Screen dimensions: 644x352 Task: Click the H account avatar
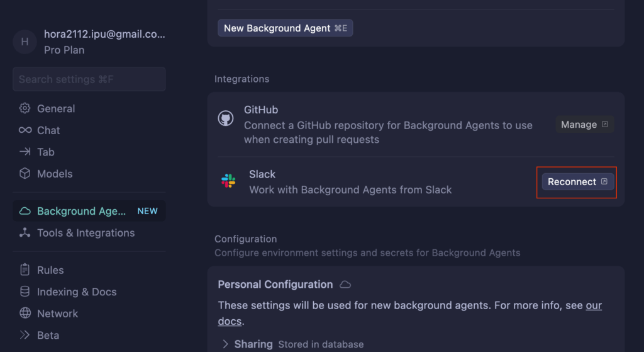pos(25,42)
